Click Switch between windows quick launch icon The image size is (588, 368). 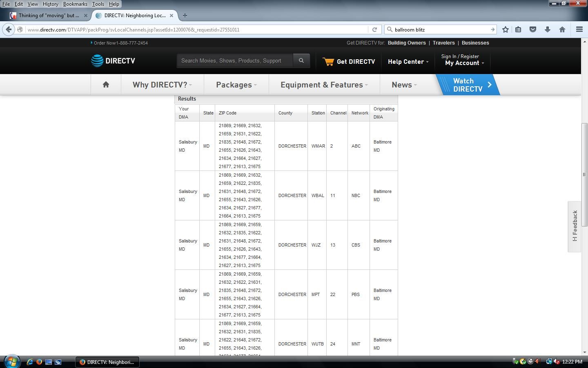point(58,362)
